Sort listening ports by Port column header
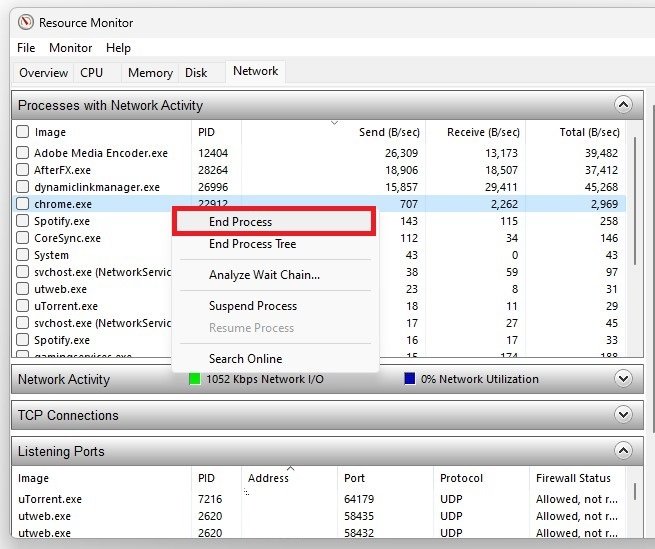This screenshot has height=549, width=655. coord(385,478)
